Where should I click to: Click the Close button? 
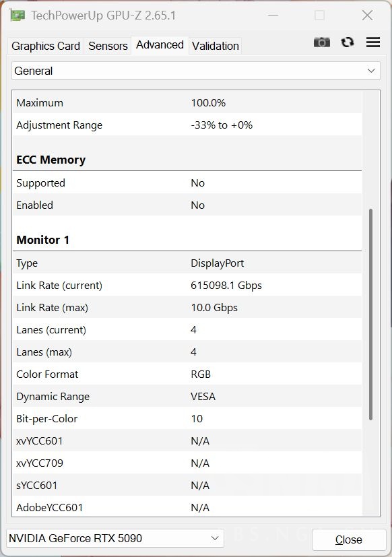coord(348,539)
